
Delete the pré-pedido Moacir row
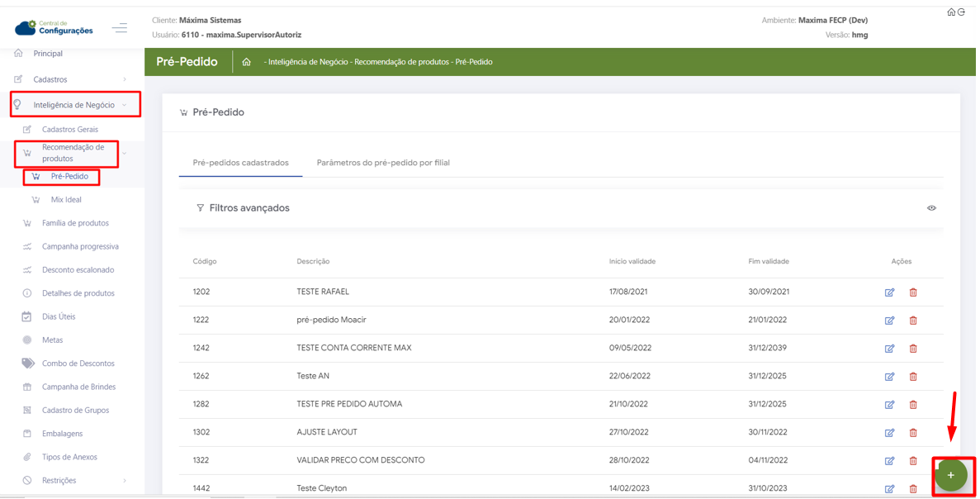point(913,321)
